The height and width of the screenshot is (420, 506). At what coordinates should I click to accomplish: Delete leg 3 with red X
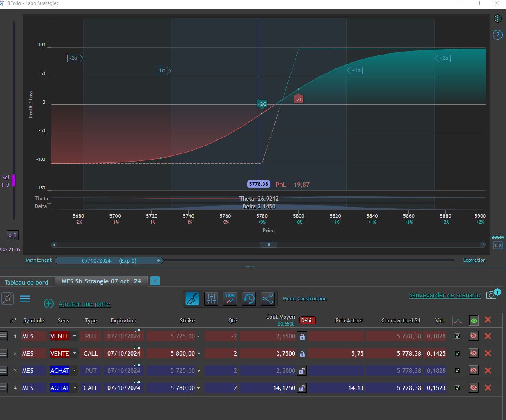pyautogui.click(x=488, y=370)
